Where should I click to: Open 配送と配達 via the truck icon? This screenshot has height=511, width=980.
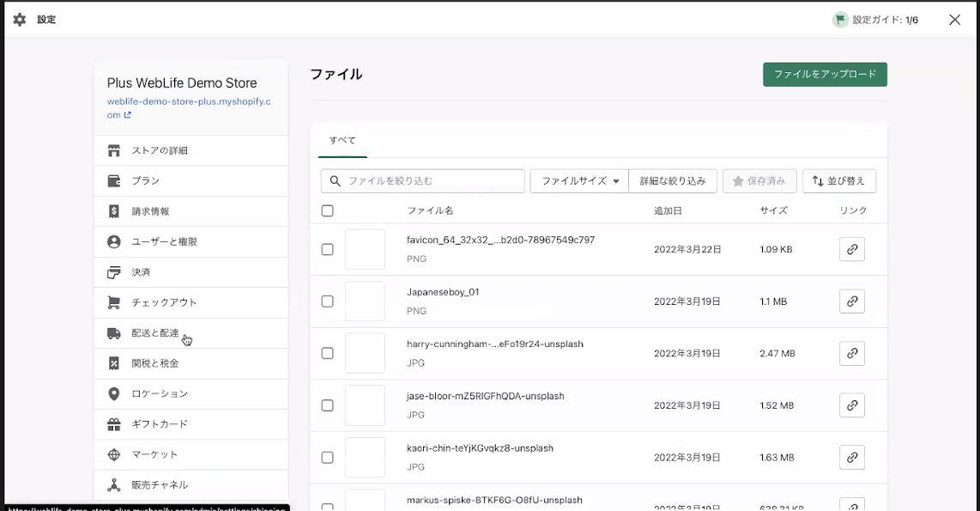[116, 333]
